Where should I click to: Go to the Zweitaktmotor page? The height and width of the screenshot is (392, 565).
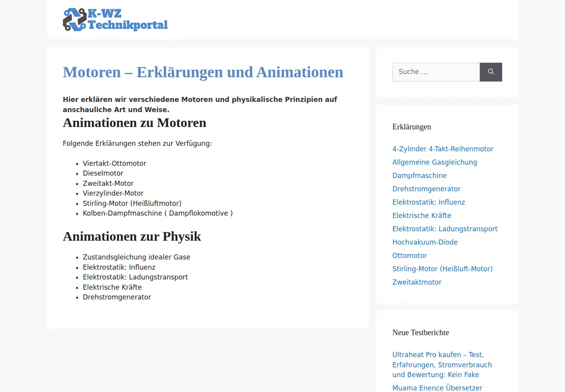tap(417, 282)
